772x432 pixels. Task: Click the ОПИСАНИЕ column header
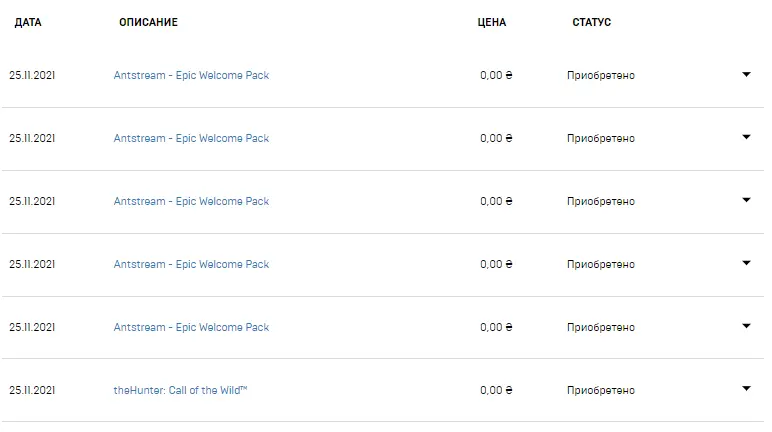(x=148, y=22)
